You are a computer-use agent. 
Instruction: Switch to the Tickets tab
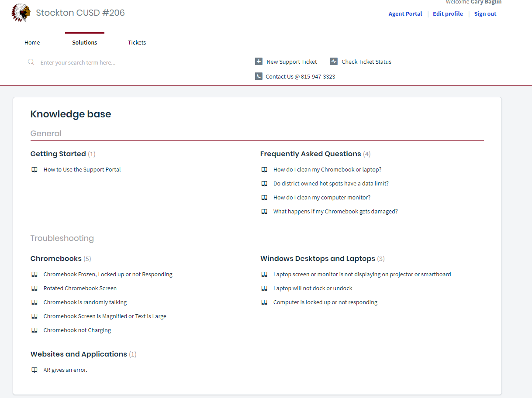pos(137,42)
